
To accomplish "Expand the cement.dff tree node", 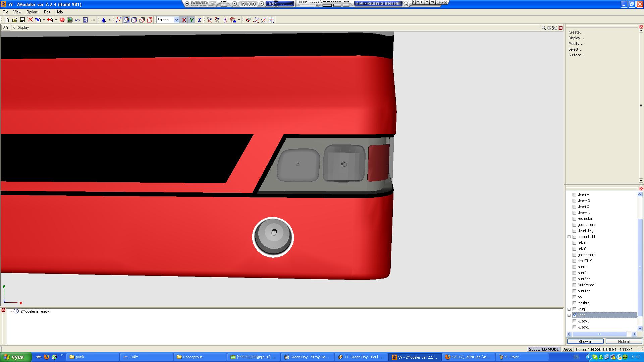I will point(569,237).
